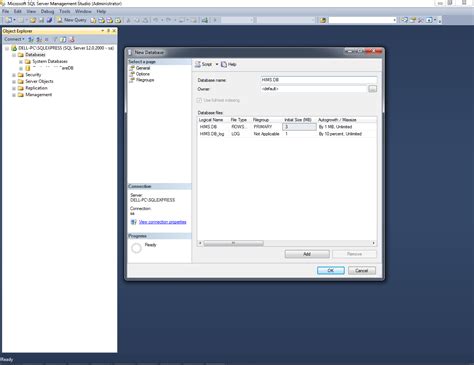Click the Filter icon in Object Explorer toolbar
474x365 pixels.
(x=55, y=39)
